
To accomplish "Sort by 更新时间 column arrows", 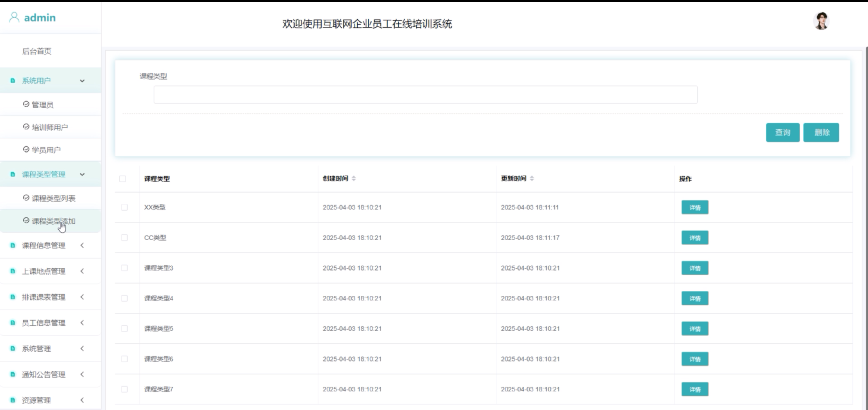I will coord(532,178).
